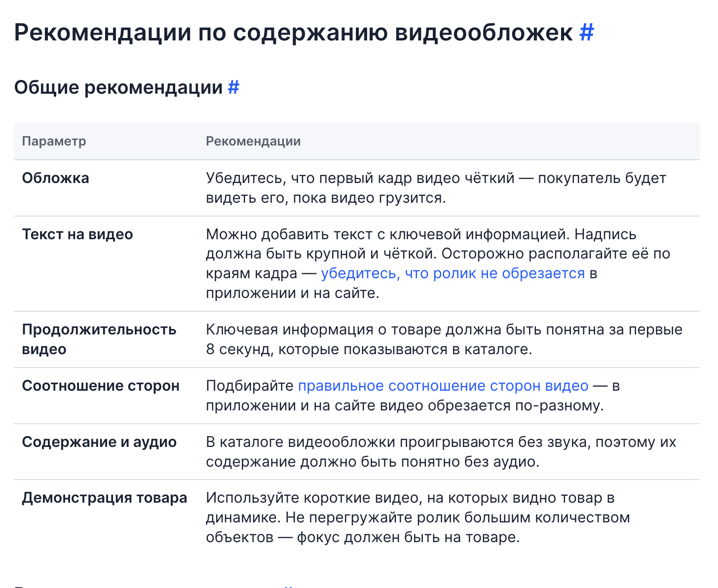Screen dimensions: 718x588
Task: Select the «Содержание и аудио» row label
Action: tap(99, 442)
